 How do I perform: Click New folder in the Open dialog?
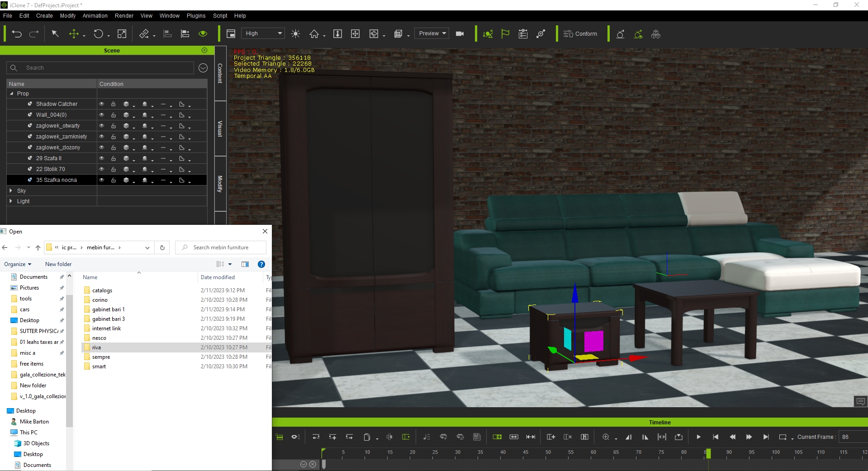click(x=58, y=264)
